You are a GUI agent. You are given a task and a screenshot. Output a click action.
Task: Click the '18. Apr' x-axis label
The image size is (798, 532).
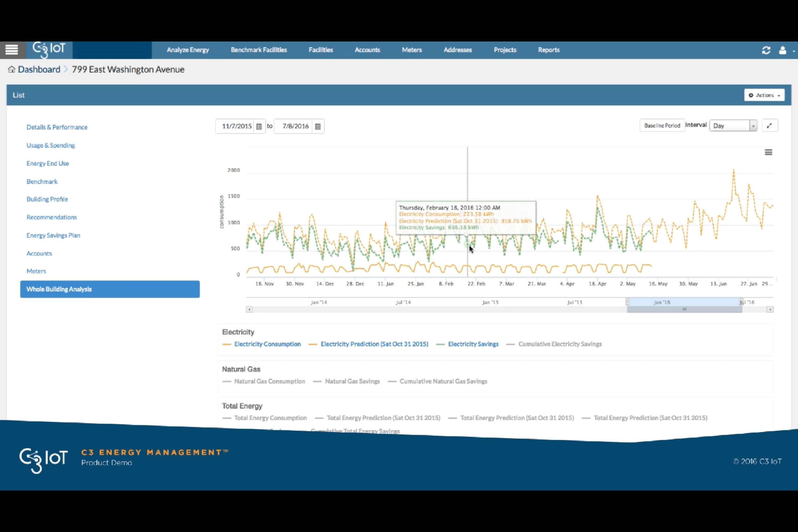coord(597,284)
